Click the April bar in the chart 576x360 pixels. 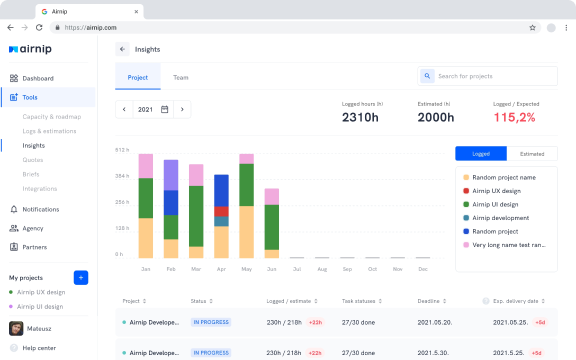click(221, 216)
